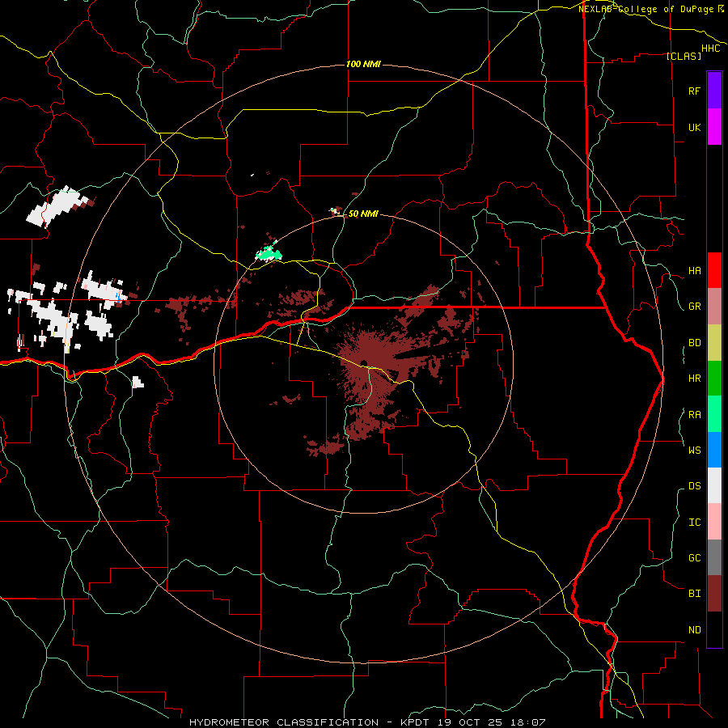Click the HA red legend swatch
This screenshot has width=728, height=728.
pyautogui.click(x=714, y=270)
